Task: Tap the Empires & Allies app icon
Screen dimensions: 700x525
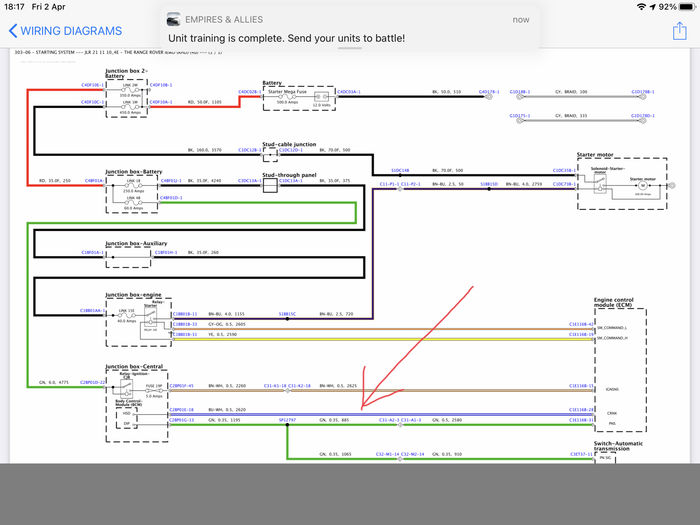Action: 174,20
